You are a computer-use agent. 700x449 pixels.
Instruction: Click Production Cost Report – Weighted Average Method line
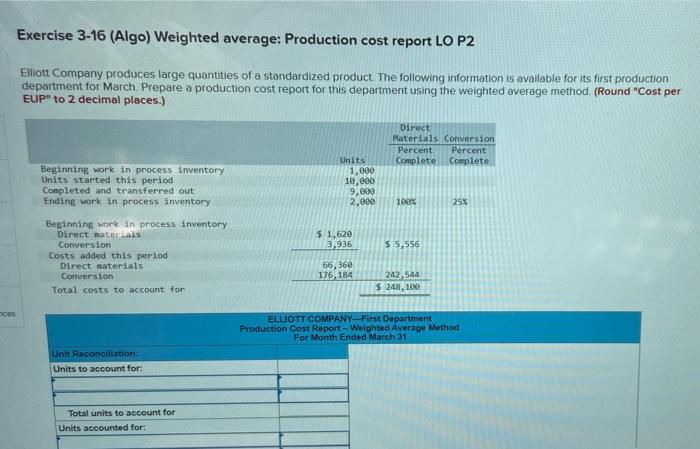tap(349, 328)
